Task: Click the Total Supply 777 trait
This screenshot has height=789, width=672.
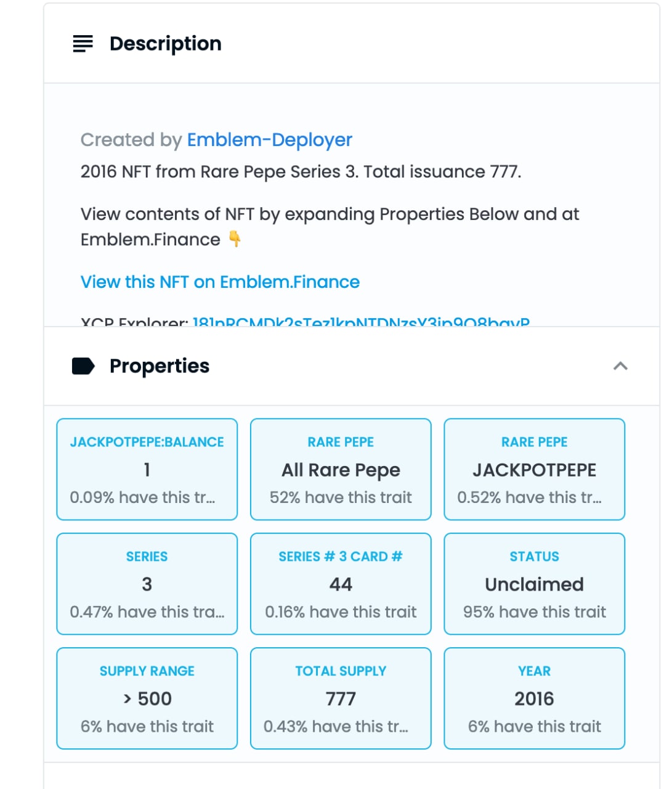Action: [x=341, y=698]
